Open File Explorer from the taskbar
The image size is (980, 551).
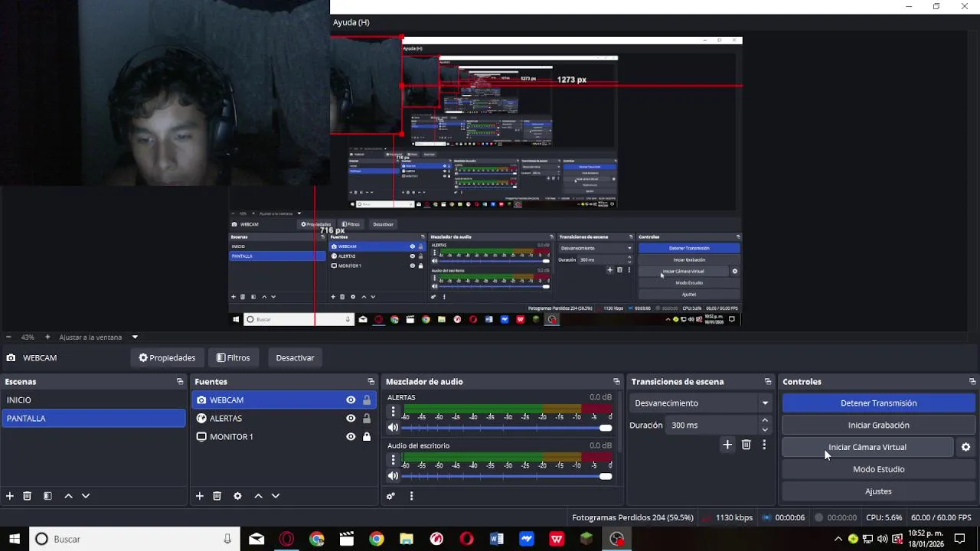pyautogui.click(x=406, y=539)
